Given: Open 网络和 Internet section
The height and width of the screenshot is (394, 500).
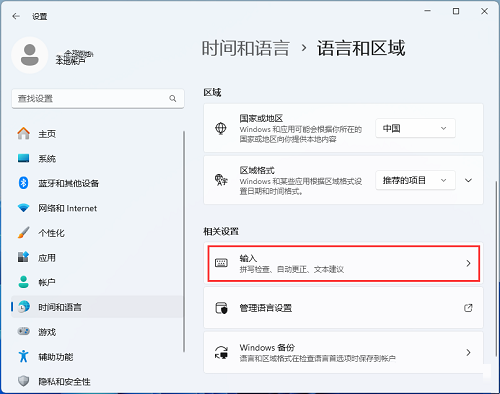Looking at the screenshot, I should [x=97, y=208].
